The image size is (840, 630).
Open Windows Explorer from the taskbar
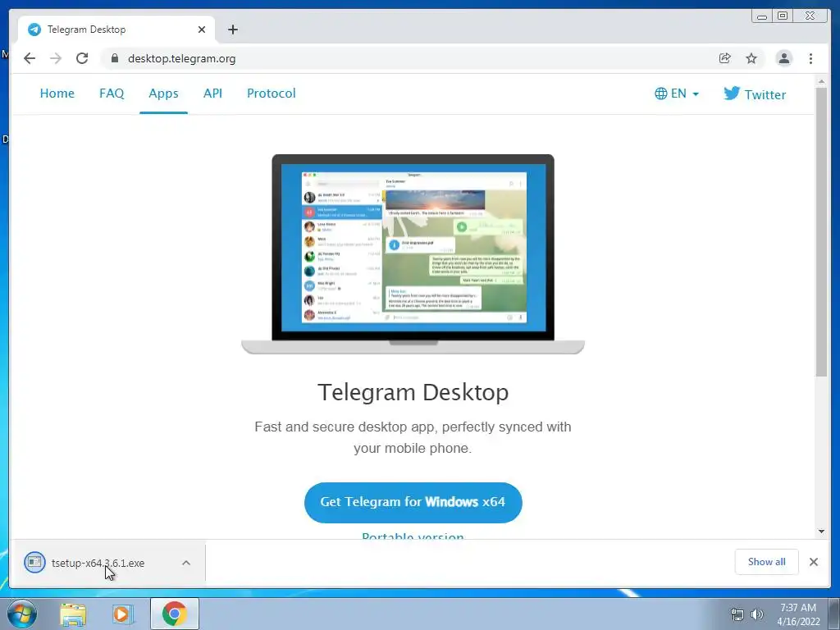[73, 614]
